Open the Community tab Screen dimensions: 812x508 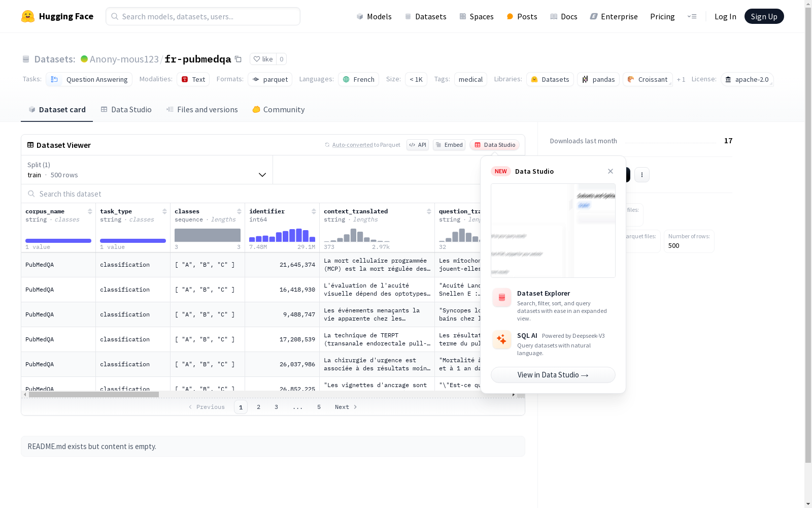(279, 110)
